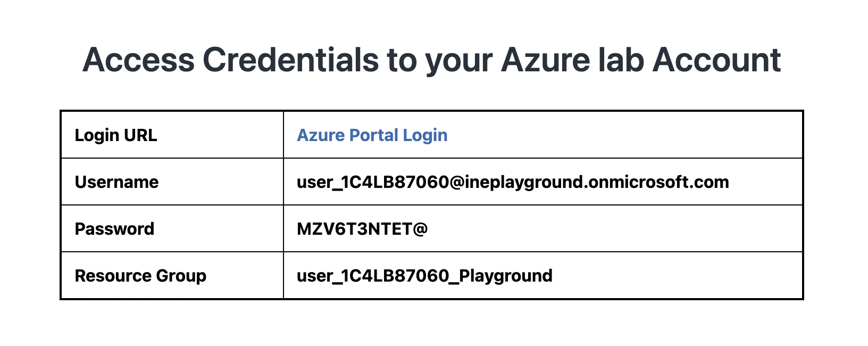Click the word Azure in the heading
This screenshot has width=868, height=346.
pos(545,60)
